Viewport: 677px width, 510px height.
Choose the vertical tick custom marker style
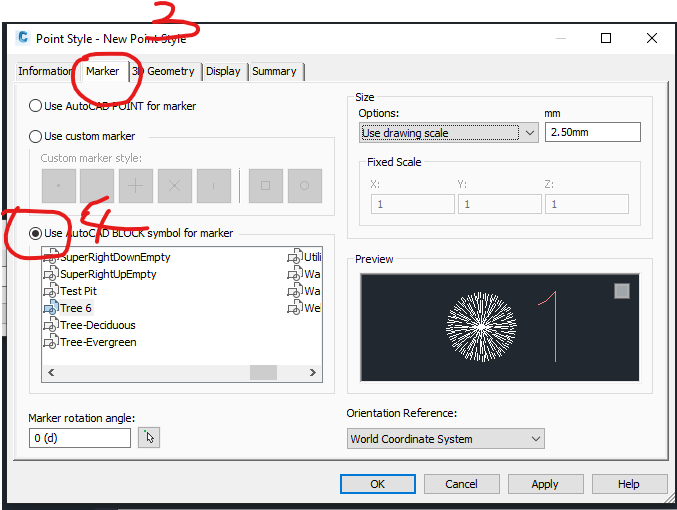click(214, 186)
